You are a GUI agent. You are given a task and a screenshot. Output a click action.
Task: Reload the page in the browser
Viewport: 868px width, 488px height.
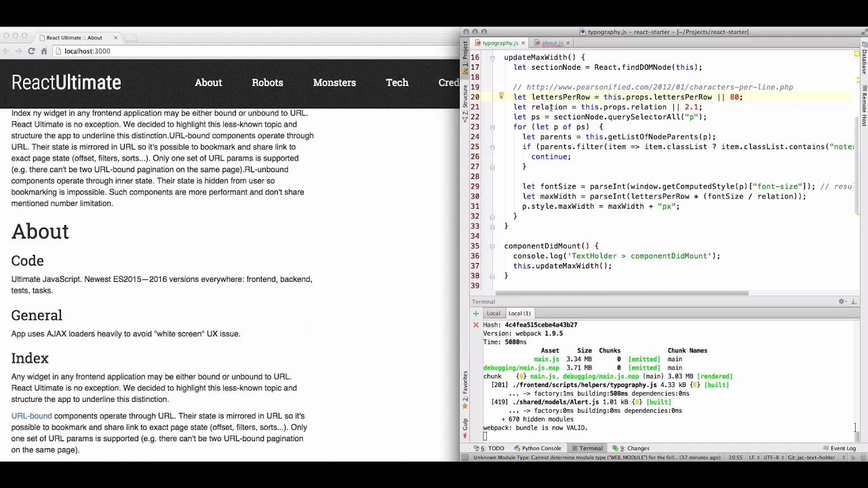pyautogui.click(x=31, y=51)
